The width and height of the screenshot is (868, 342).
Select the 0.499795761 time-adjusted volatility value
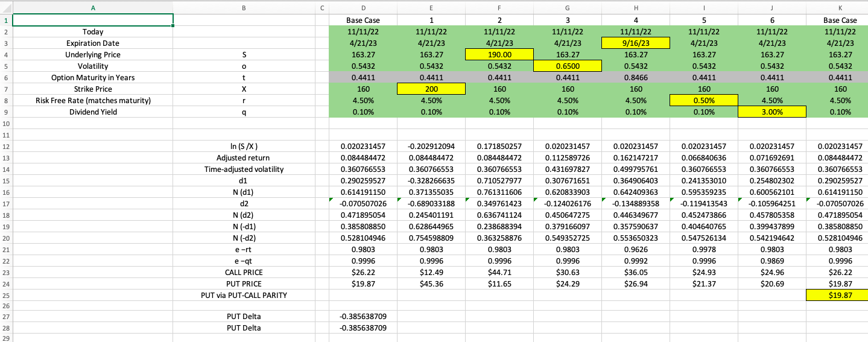(636, 169)
